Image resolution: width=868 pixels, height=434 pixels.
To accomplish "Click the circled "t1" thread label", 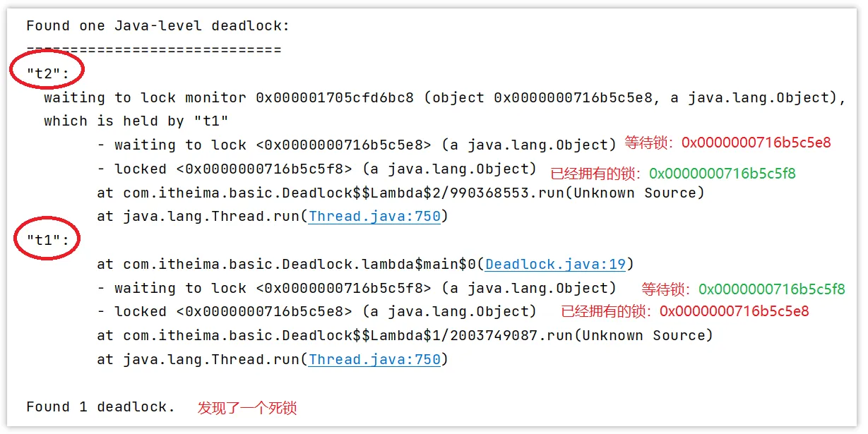I will (x=47, y=240).
